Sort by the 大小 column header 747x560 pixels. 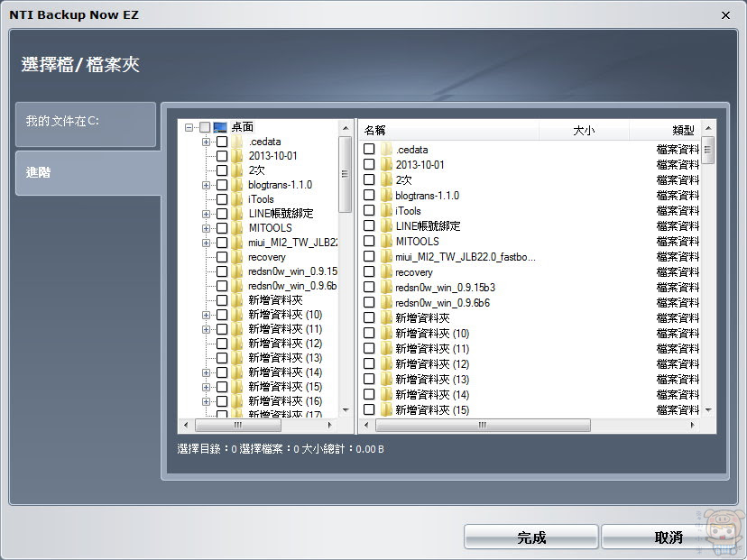click(584, 130)
